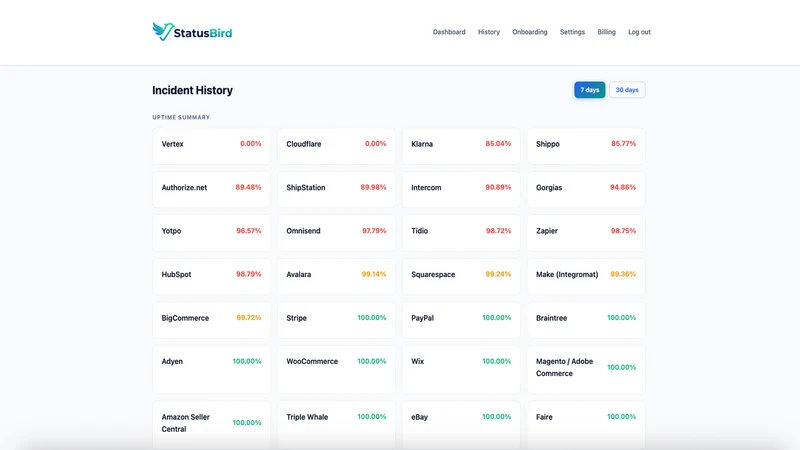Screen dimensions: 800x450
Task: Click Intercom's 90.89% uptime value
Action: [498, 187]
